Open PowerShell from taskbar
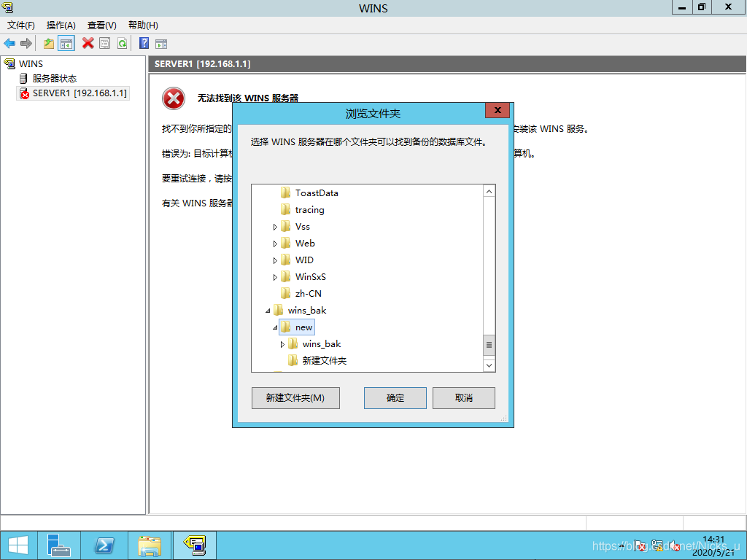This screenshot has width=747, height=560. pyautogui.click(x=104, y=545)
